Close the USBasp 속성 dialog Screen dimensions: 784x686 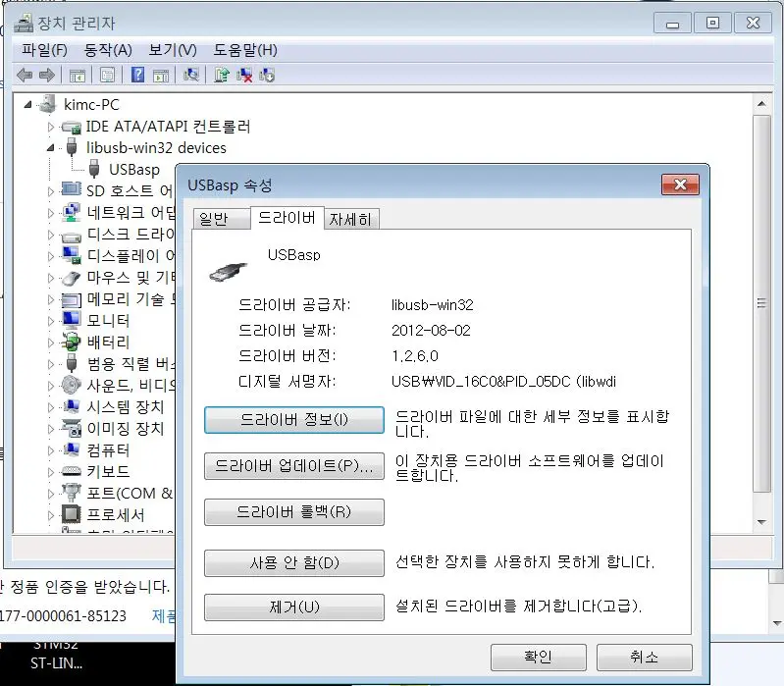tap(680, 185)
